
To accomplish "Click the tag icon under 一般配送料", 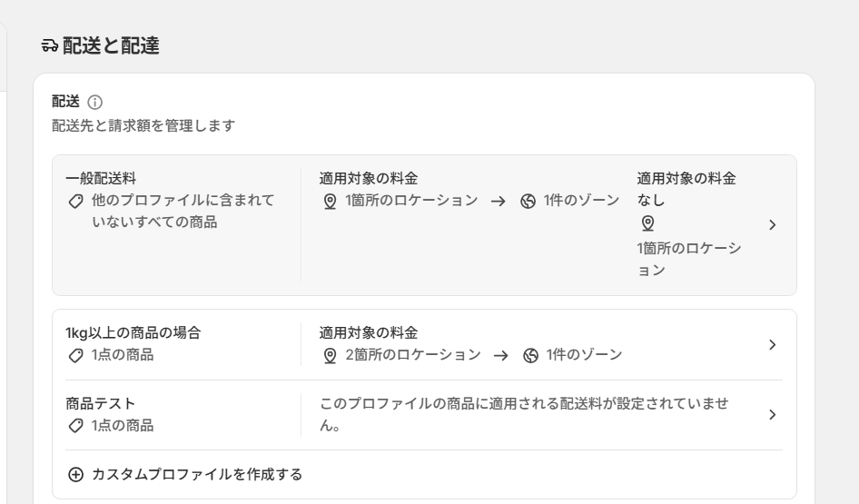I will (x=75, y=201).
